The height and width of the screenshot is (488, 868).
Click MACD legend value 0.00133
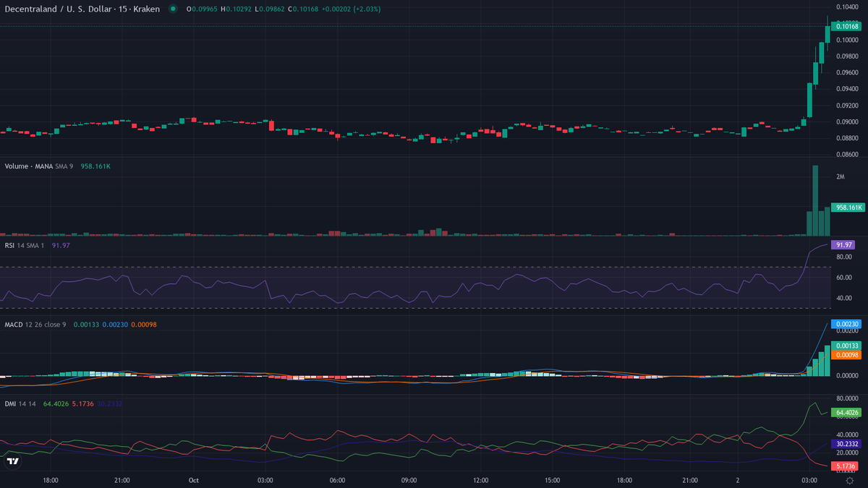(85, 325)
